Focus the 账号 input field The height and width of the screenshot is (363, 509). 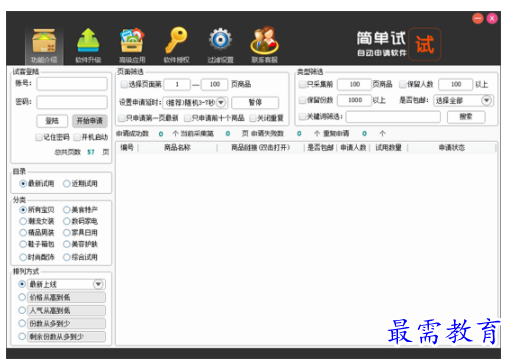72,84
